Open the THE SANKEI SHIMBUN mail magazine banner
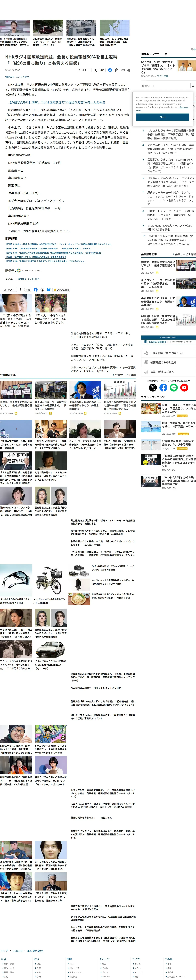The image size is (196, 980). 169,340
